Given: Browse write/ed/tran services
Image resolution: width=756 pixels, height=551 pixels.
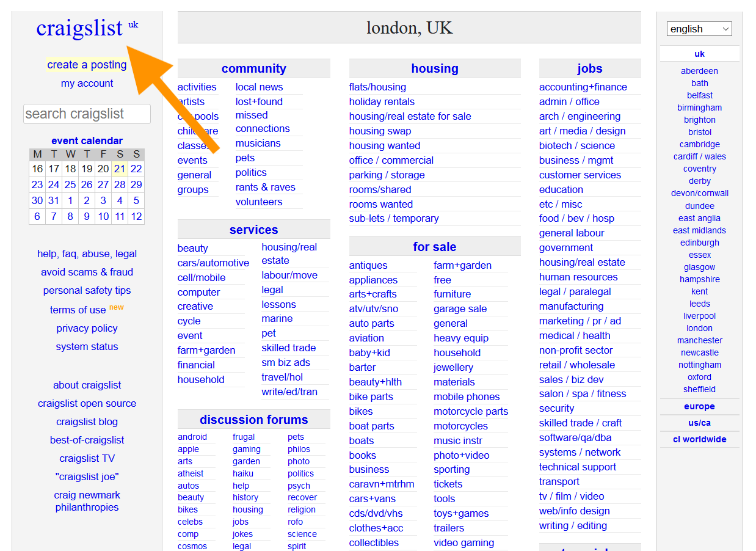Looking at the screenshot, I should (289, 392).
